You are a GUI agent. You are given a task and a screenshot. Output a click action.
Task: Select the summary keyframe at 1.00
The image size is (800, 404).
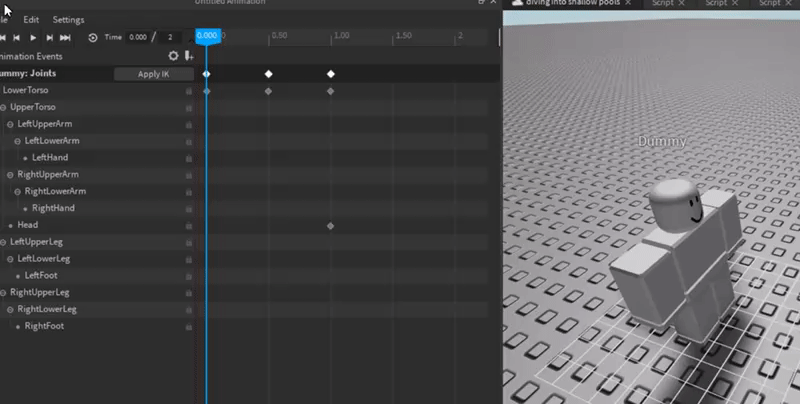(x=331, y=74)
